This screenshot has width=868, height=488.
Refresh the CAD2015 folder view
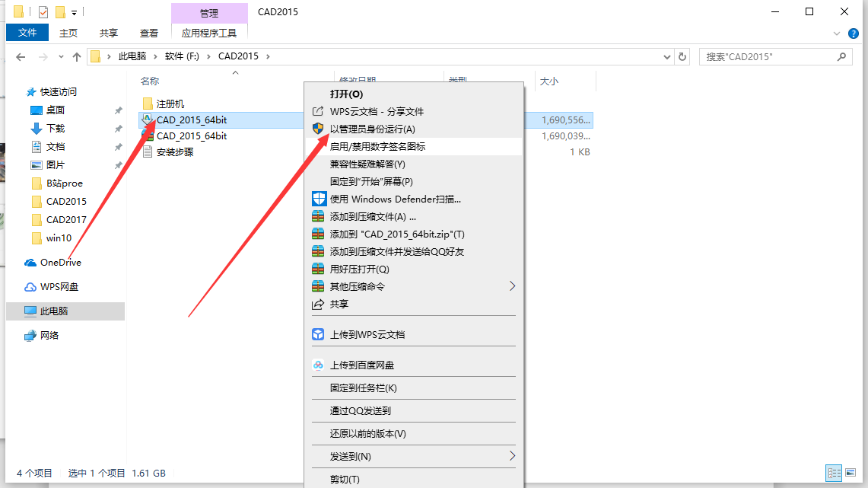tap(682, 56)
